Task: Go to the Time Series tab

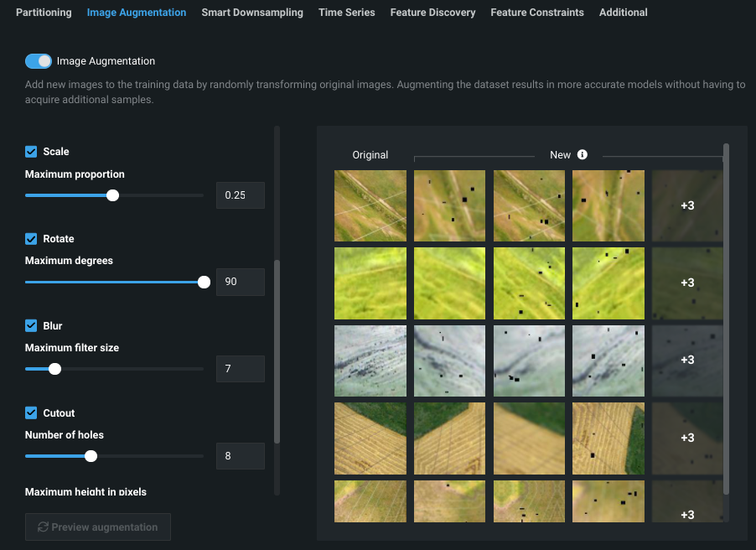Action: [347, 13]
